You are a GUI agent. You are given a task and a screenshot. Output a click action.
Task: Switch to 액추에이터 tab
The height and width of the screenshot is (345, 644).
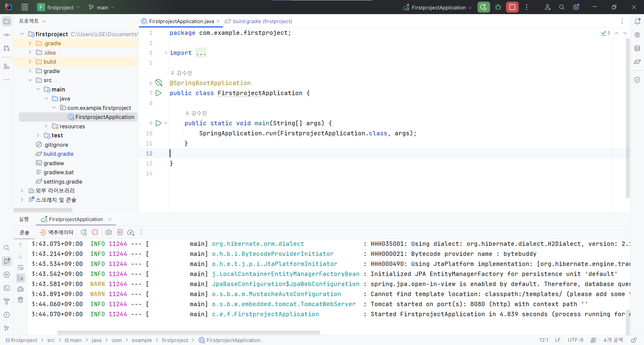tap(56, 232)
